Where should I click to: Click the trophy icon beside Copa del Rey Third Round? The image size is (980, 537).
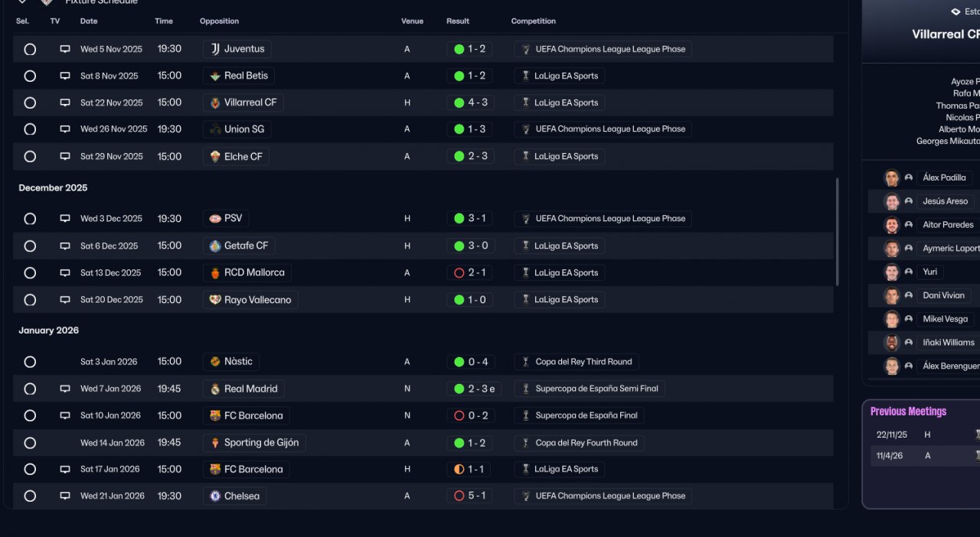coord(526,362)
